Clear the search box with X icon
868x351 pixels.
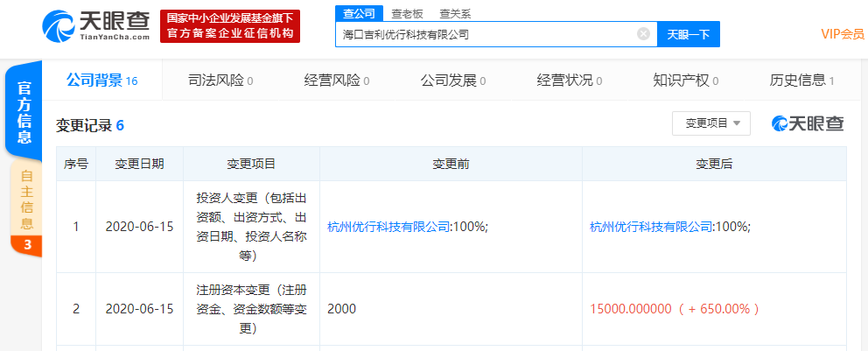643,34
